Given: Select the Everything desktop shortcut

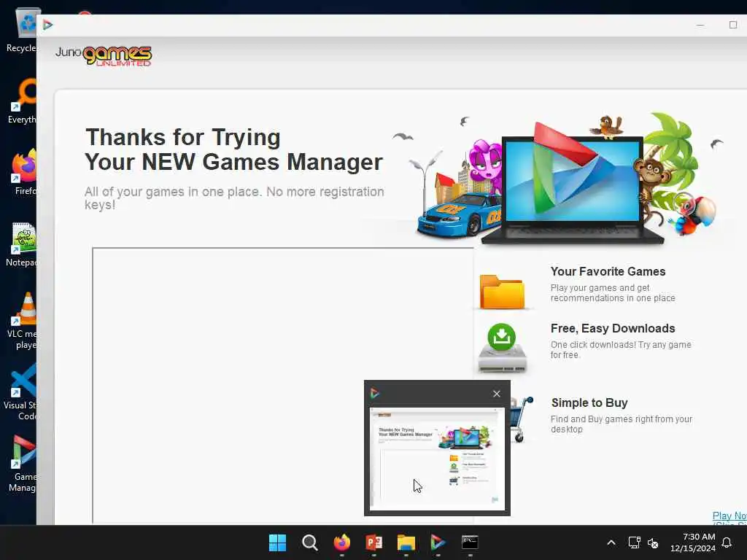Looking at the screenshot, I should 21,102.
